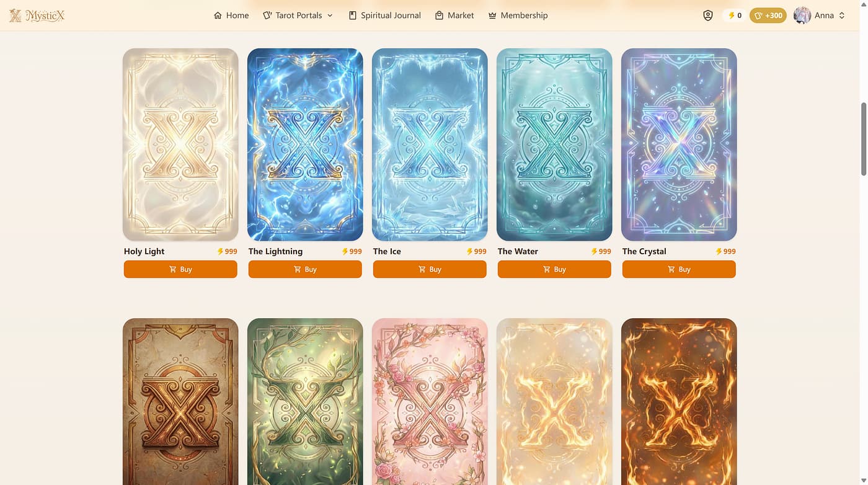
Task: Open the Membership menu item
Action: coord(518,16)
